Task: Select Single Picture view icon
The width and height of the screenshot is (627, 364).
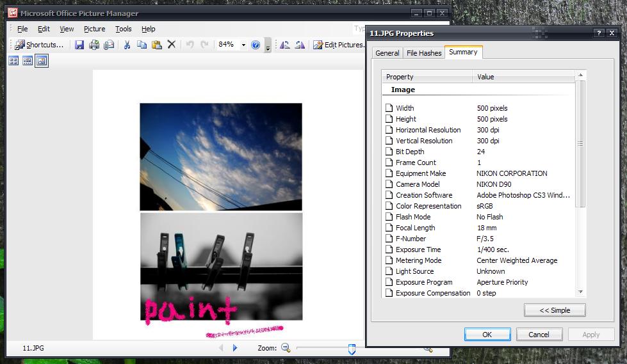Action: (x=42, y=61)
